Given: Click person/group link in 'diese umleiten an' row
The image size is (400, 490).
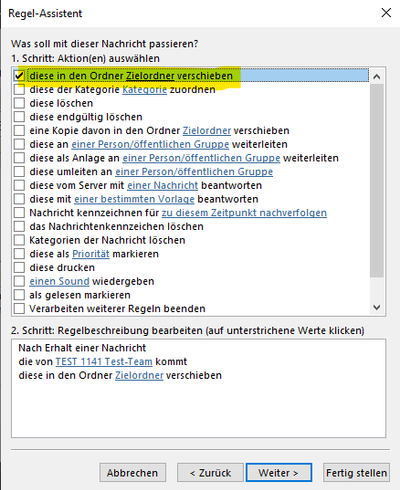Looking at the screenshot, I should tap(194, 172).
